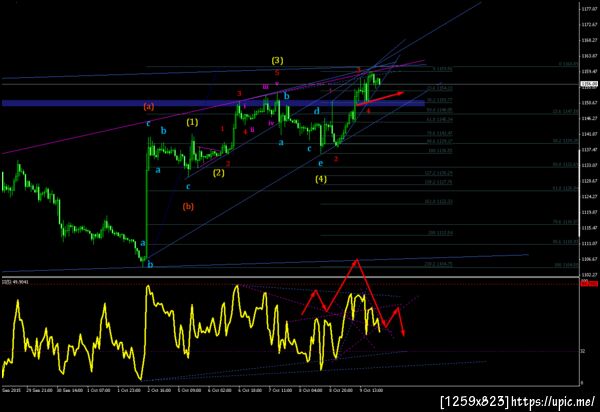
Task: Select the magenta 'iv' sub-wave label
Action: pyautogui.click(x=271, y=123)
